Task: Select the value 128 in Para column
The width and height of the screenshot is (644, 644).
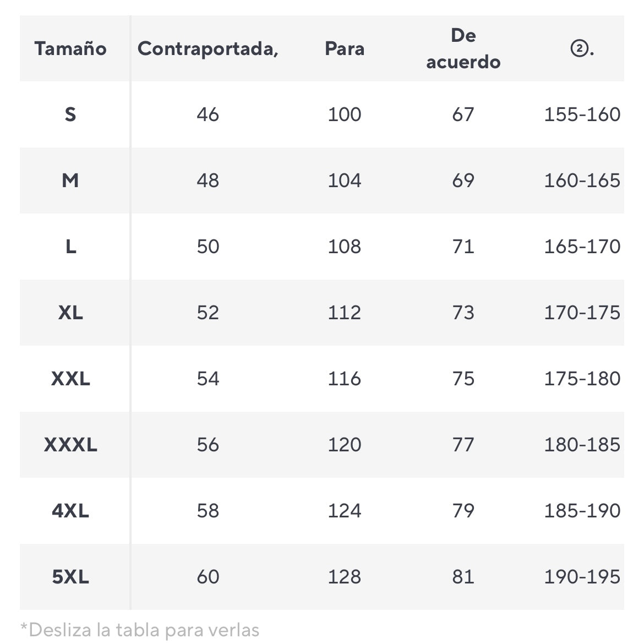Action: (x=345, y=577)
